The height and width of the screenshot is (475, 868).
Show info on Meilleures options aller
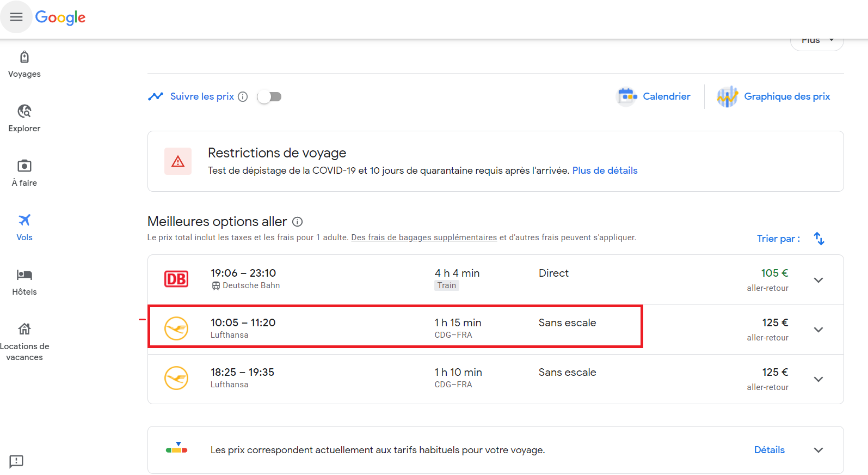[297, 222]
